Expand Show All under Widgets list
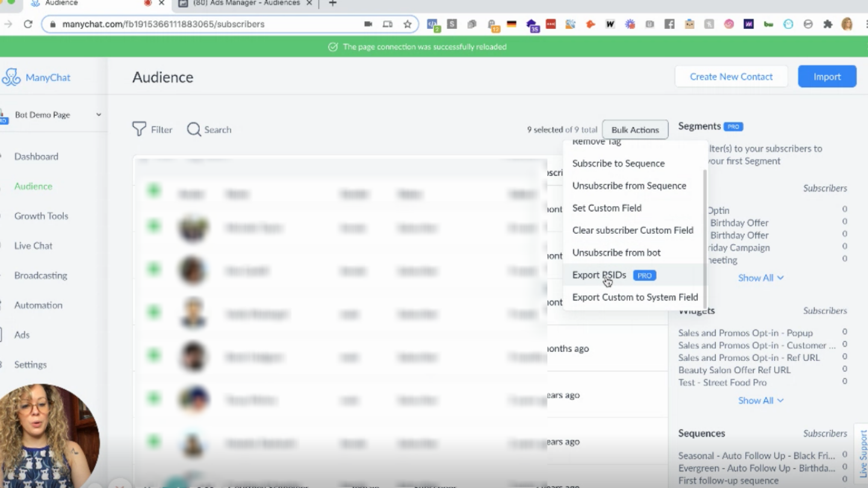Image resolution: width=868 pixels, height=488 pixels. pyautogui.click(x=761, y=401)
